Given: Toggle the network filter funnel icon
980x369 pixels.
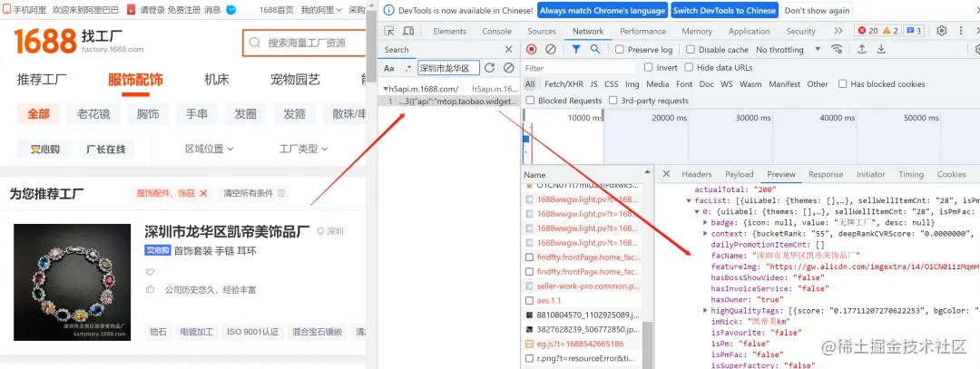Looking at the screenshot, I should click(576, 49).
